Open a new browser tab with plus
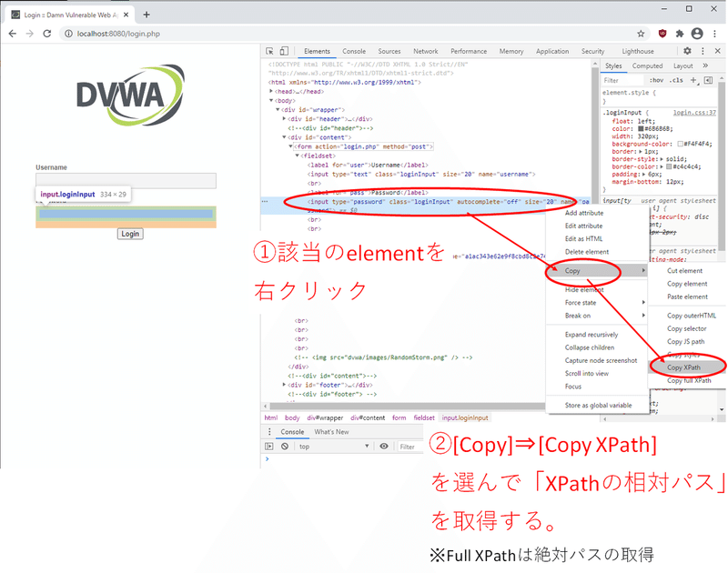 147,15
